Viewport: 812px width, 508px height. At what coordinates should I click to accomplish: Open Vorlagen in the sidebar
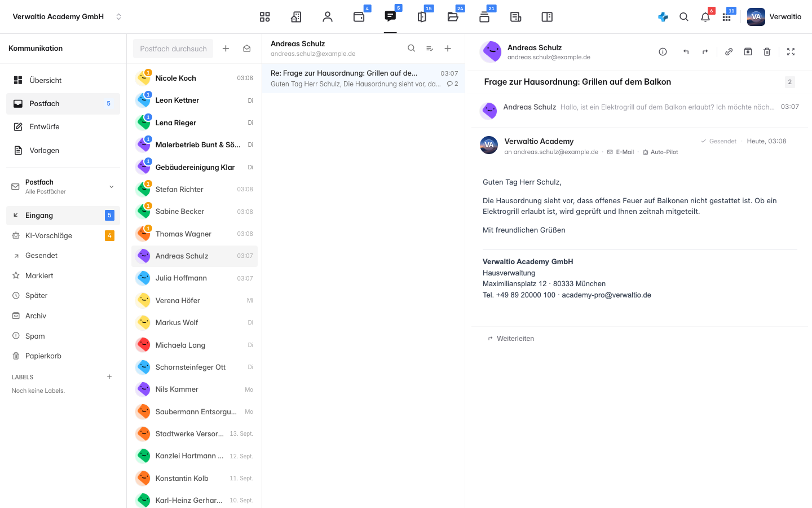pos(63,151)
